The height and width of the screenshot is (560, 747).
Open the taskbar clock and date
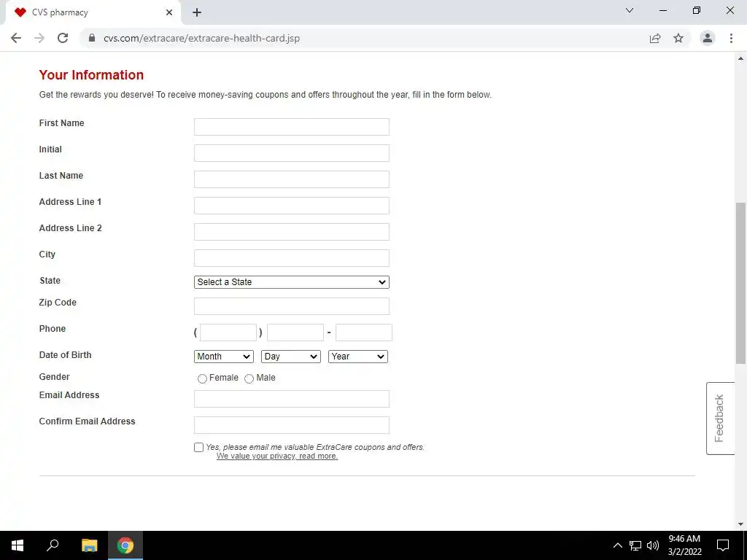684,545
